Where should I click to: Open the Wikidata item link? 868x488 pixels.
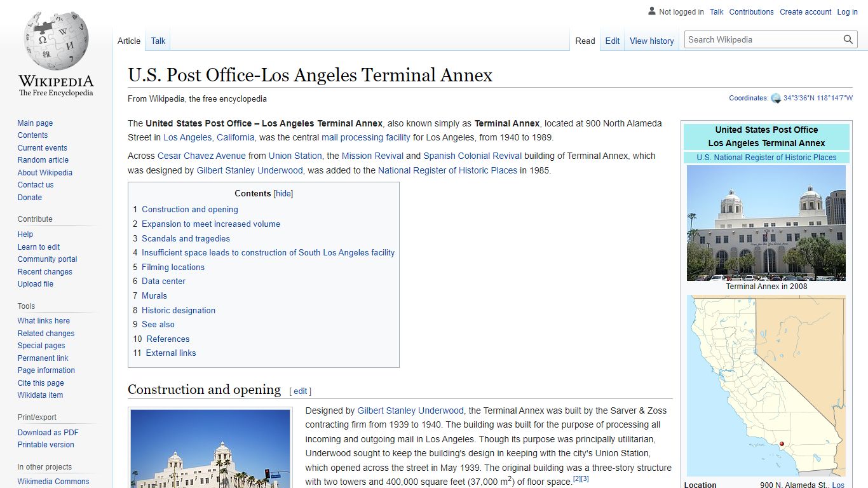[x=40, y=395]
